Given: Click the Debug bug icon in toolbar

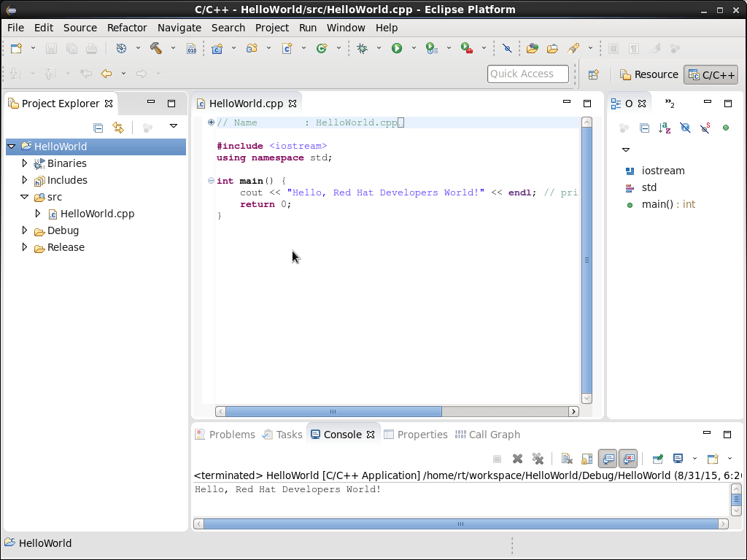Looking at the screenshot, I should [362, 48].
